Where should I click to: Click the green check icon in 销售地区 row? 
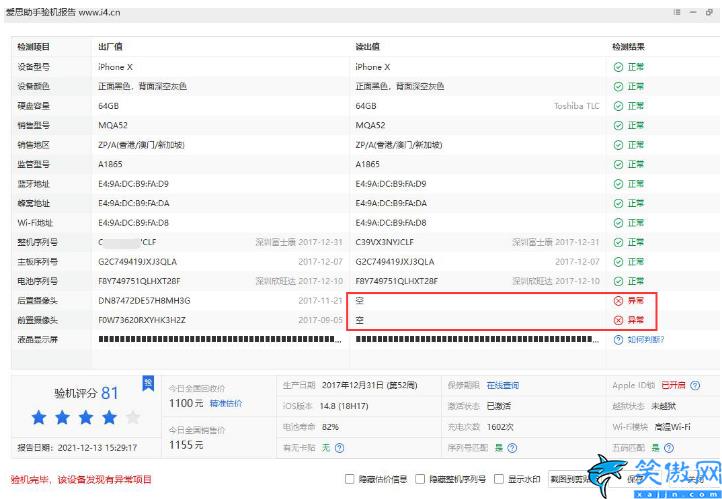coord(618,145)
